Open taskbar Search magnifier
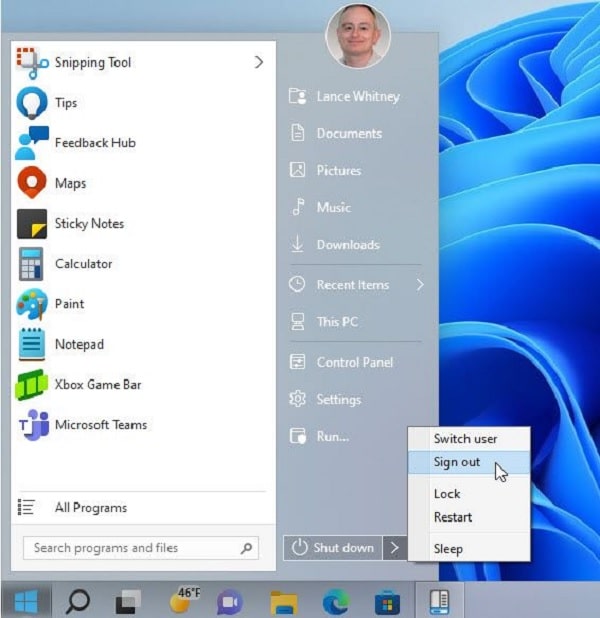This screenshot has height=618, width=600. (78, 601)
